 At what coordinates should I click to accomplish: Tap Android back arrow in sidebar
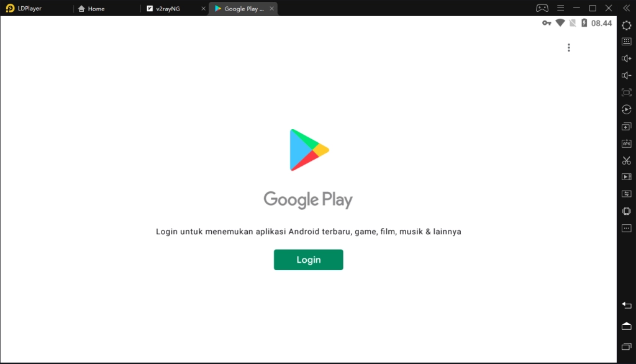626,305
